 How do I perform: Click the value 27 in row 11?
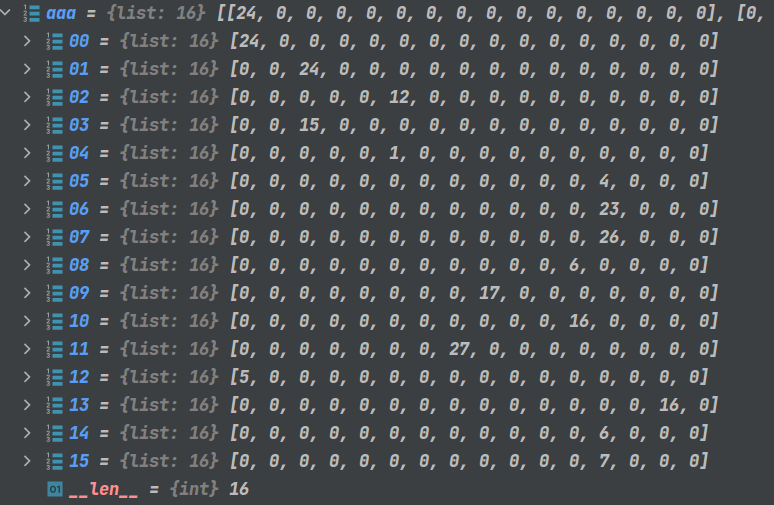point(459,349)
